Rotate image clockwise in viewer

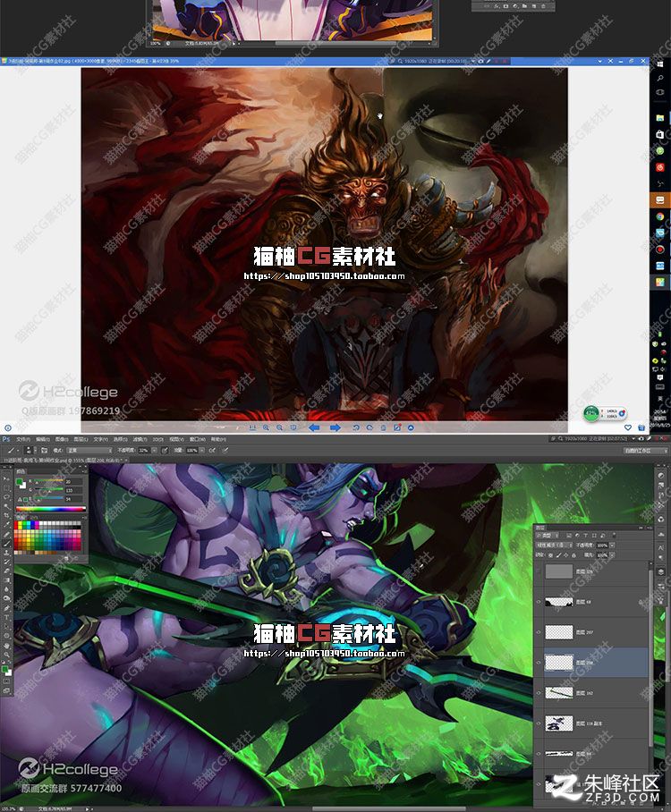[x=369, y=427]
